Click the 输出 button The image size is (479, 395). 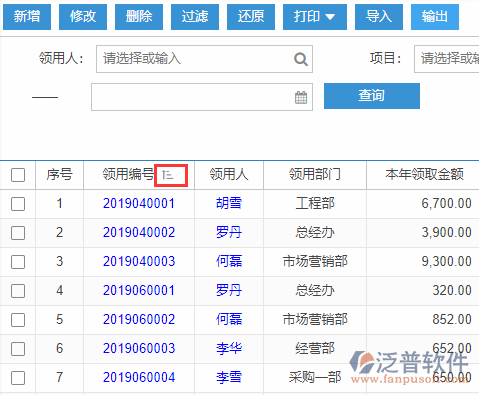[435, 17]
